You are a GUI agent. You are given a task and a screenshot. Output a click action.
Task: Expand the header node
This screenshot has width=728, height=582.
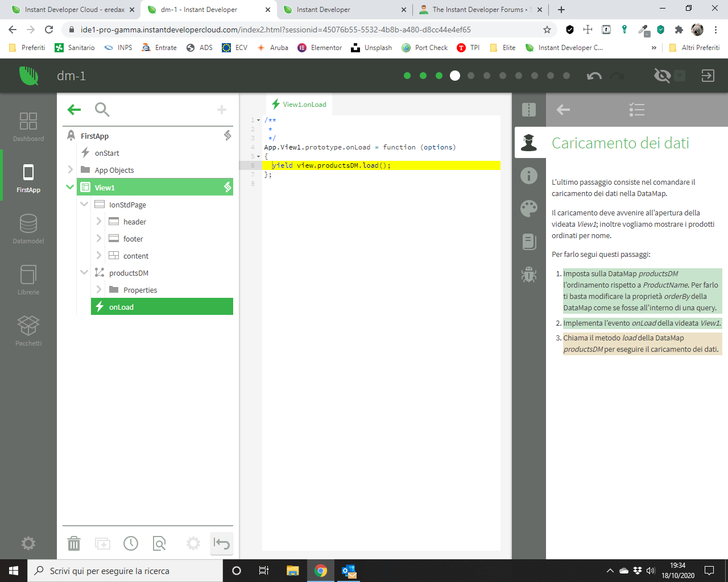click(x=98, y=221)
